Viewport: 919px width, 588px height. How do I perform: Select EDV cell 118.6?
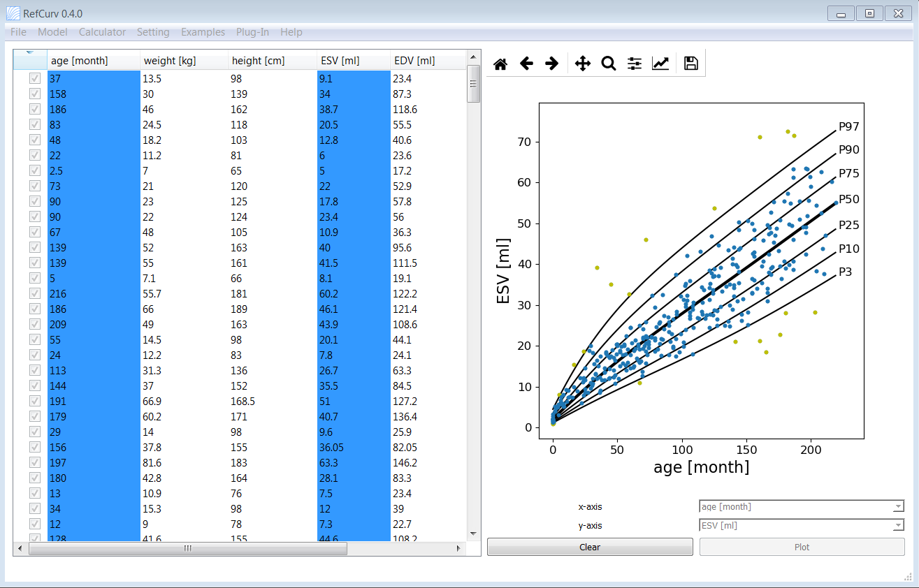click(x=428, y=110)
